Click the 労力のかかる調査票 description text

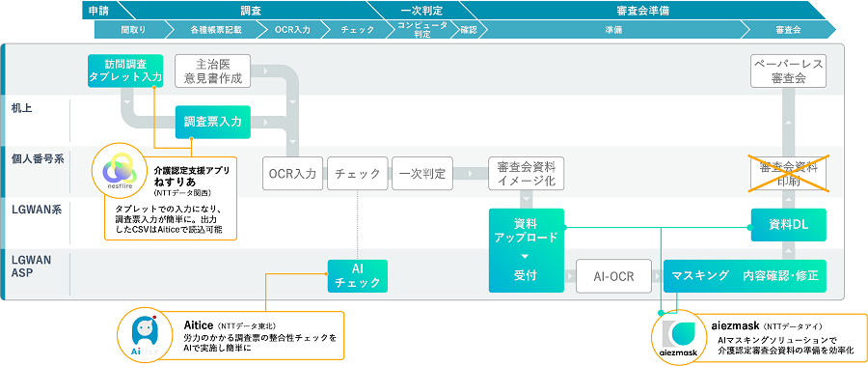pyautogui.click(x=259, y=343)
